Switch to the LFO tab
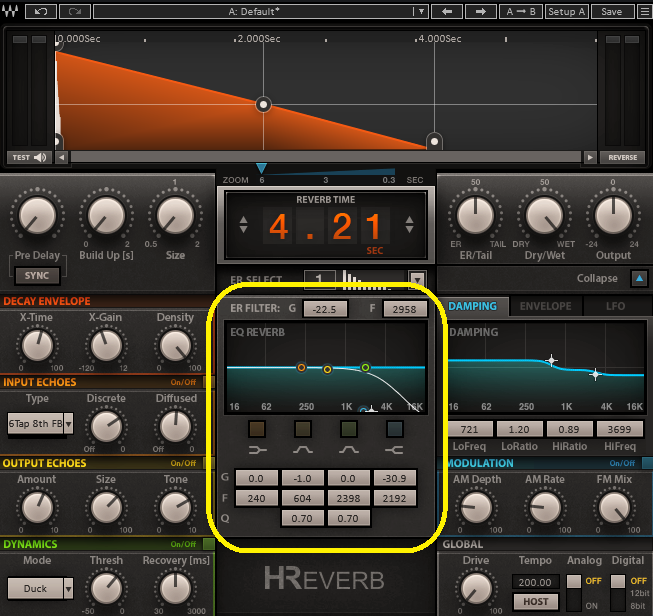This screenshot has width=653, height=616. [616, 306]
